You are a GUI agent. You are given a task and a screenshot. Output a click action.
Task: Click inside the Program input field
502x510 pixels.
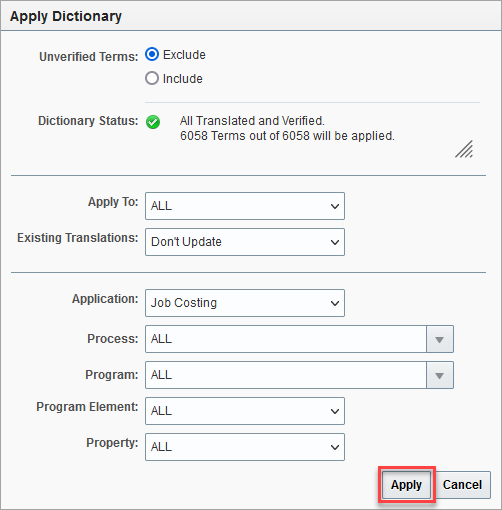click(x=286, y=375)
